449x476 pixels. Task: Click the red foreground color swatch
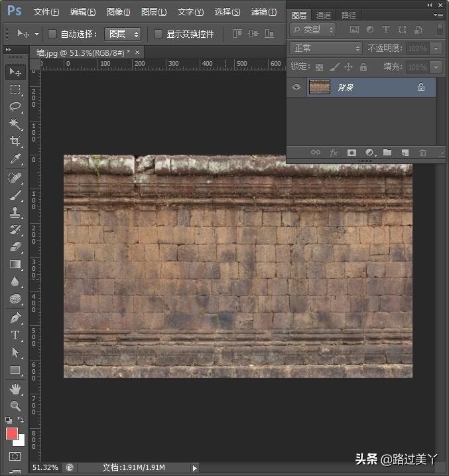point(11,434)
